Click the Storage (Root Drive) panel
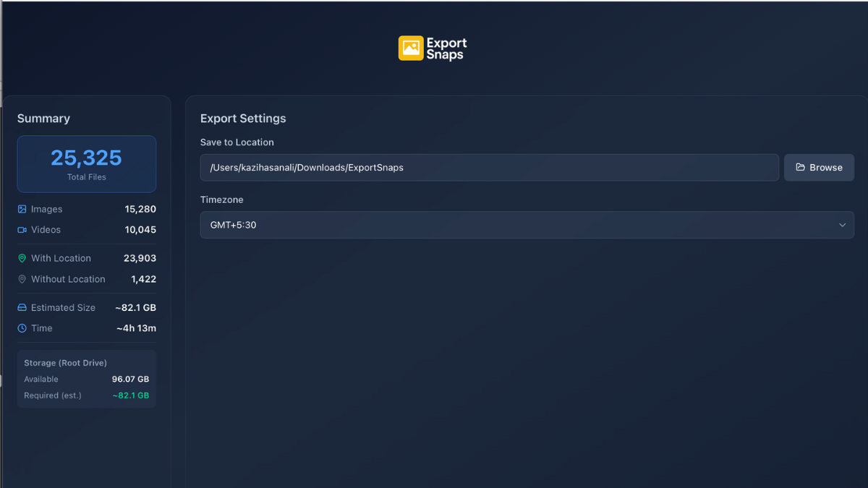868x488 pixels. pyautogui.click(x=86, y=378)
